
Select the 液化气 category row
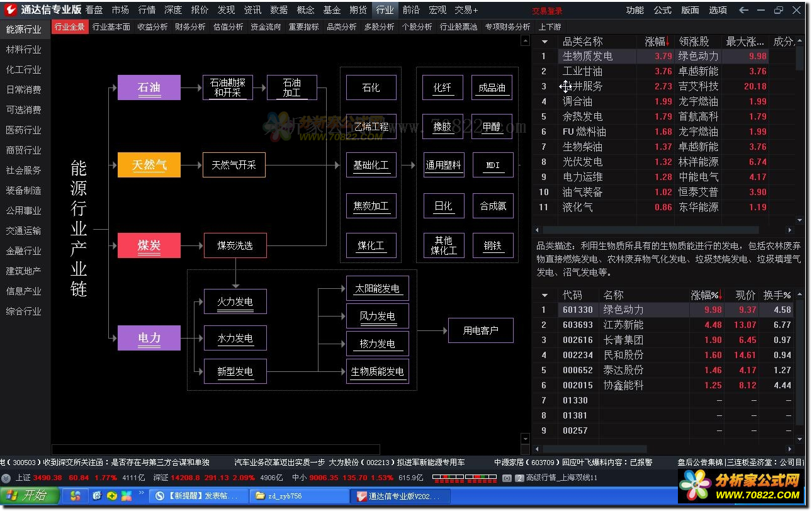click(x=663, y=208)
